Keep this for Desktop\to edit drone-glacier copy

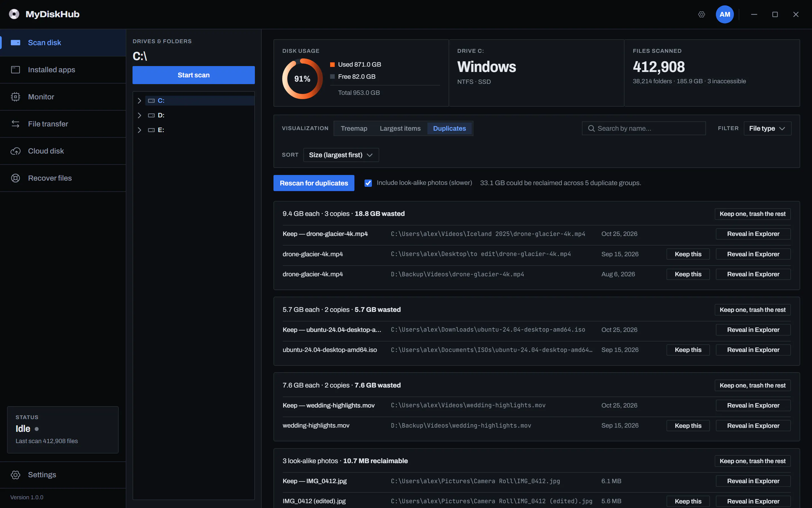[688, 254]
